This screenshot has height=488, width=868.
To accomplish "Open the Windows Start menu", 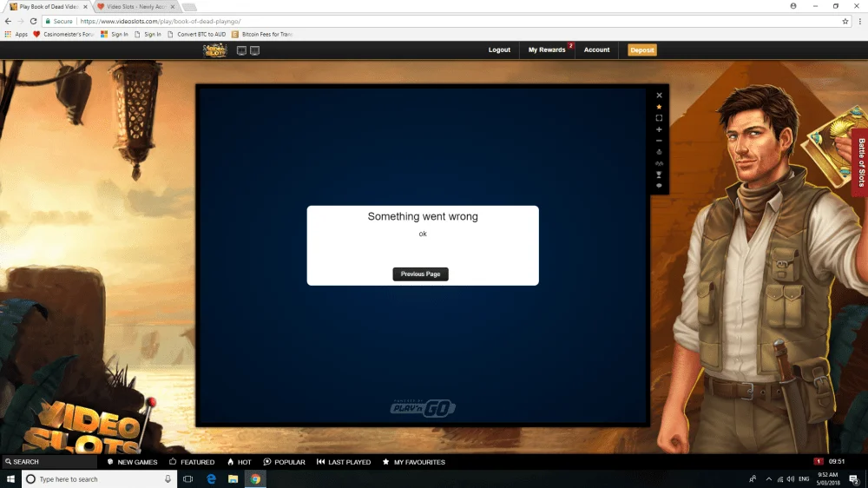I will (x=10, y=479).
